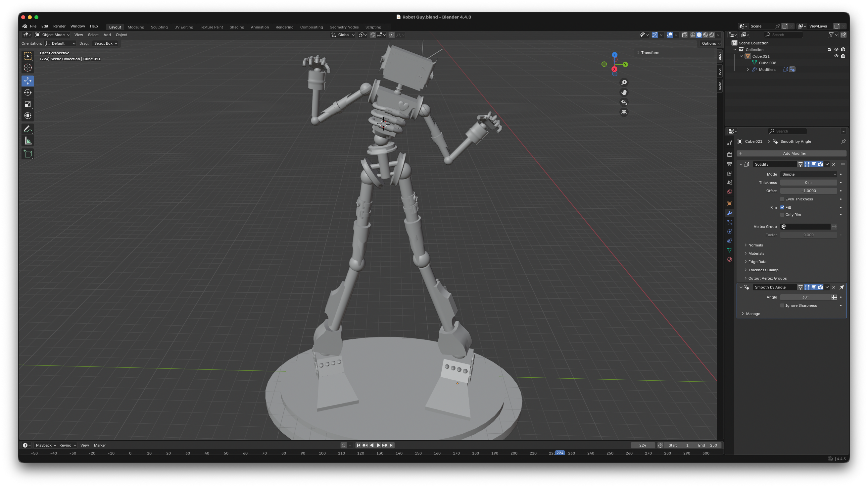
Task: Switch orthographic perspective grid icon
Action: pyautogui.click(x=624, y=112)
